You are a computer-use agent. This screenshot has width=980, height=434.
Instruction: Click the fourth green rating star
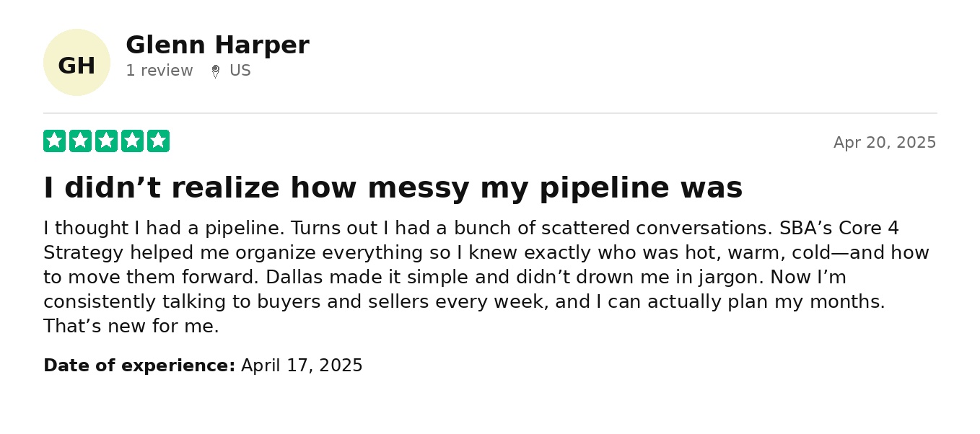click(132, 141)
